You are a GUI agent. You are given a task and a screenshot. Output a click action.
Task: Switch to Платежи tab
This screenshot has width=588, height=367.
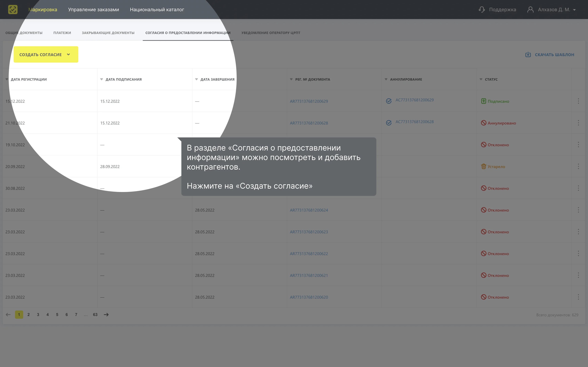point(62,33)
